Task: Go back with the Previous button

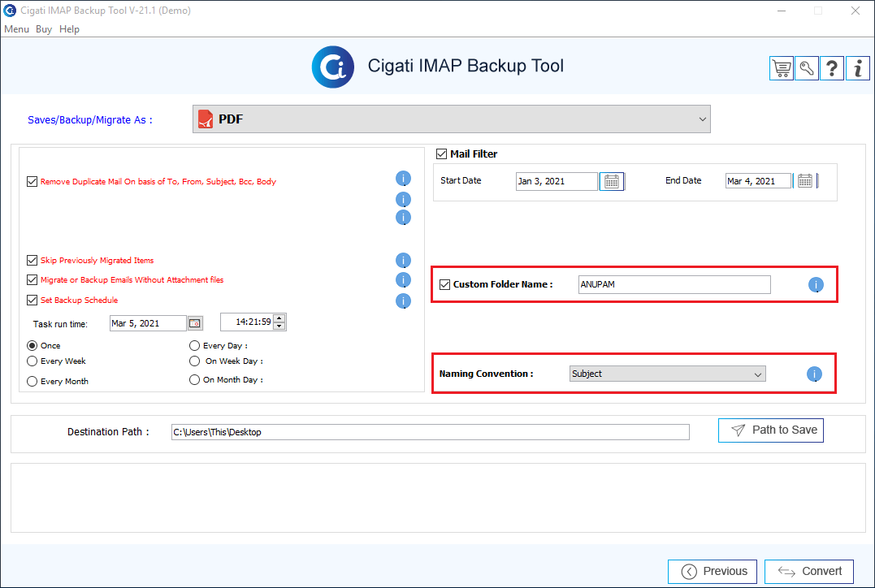Action: coord(713,571)
